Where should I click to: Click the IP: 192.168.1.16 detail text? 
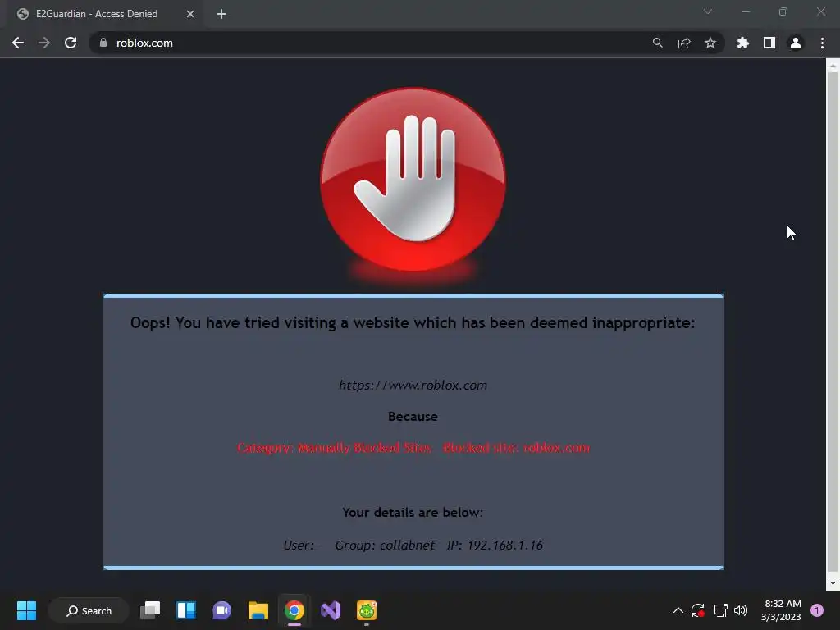(x=495, y=546)
